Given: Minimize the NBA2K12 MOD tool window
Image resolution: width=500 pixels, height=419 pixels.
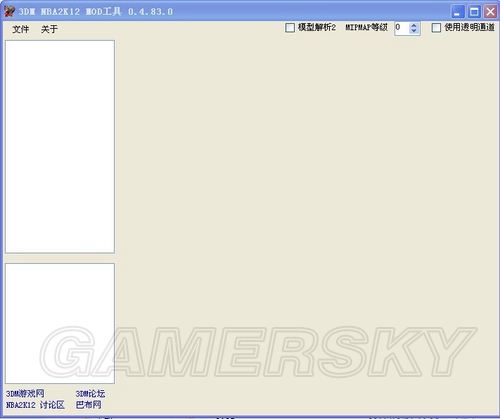Looking at the screenshot, I should pyautogui.click(x=457, y=12).
